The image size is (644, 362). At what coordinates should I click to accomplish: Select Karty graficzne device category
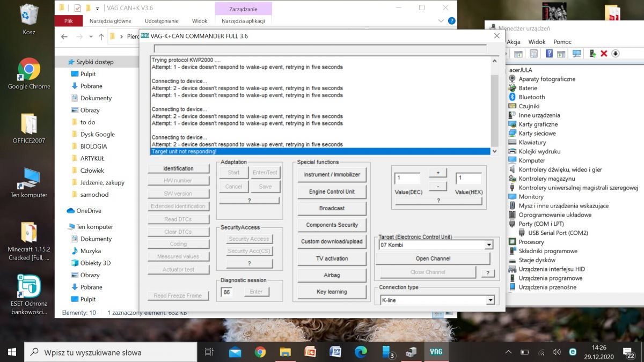click(538, 124)
